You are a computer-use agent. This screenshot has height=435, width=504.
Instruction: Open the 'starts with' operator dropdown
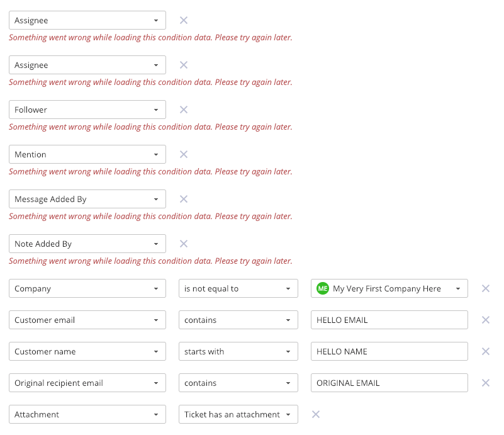(x=238, y=351)
